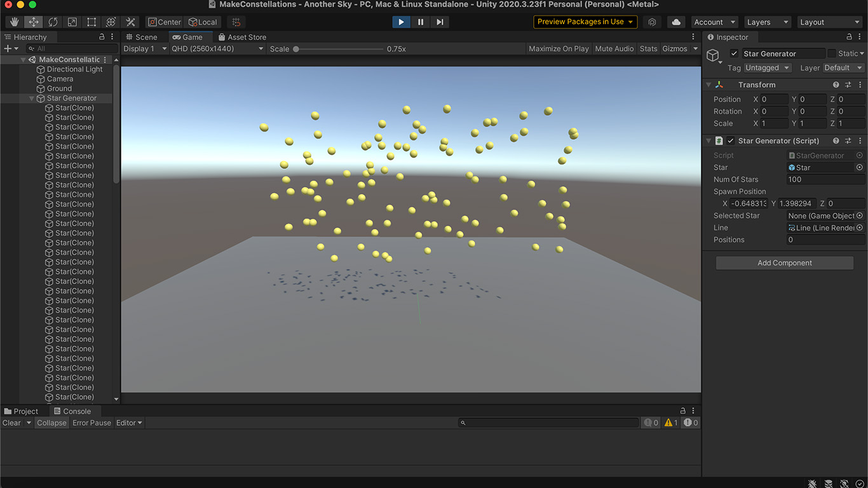Select the Move tool

click(34, 22)
